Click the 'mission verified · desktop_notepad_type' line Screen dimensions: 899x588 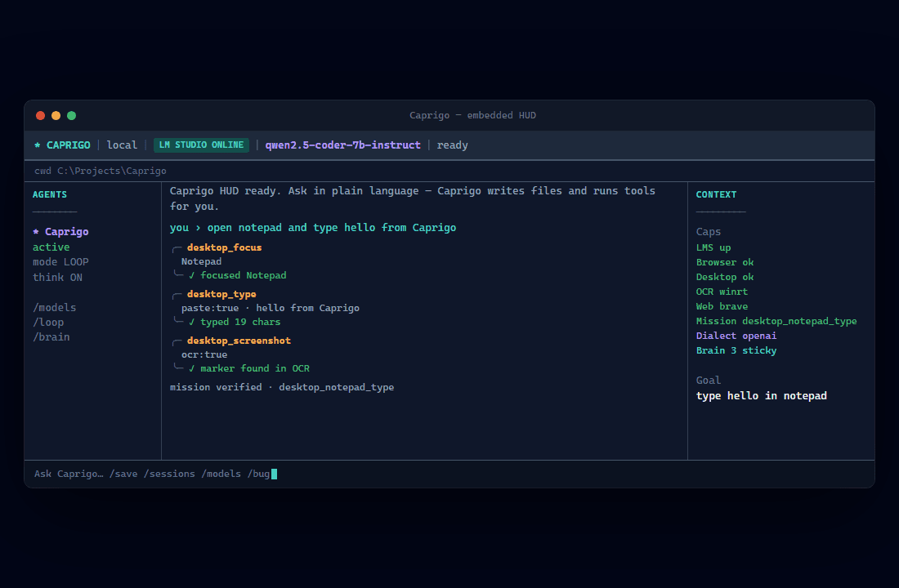tap(282, 387)
